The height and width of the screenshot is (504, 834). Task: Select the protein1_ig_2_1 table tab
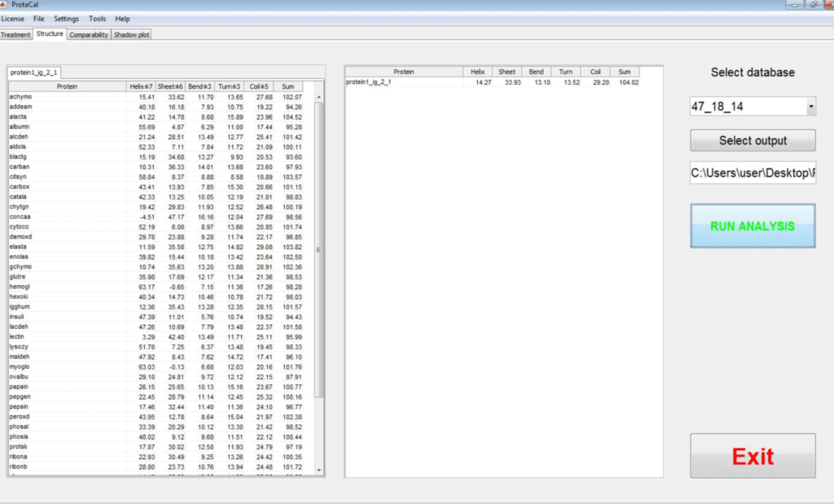point(33,72)
